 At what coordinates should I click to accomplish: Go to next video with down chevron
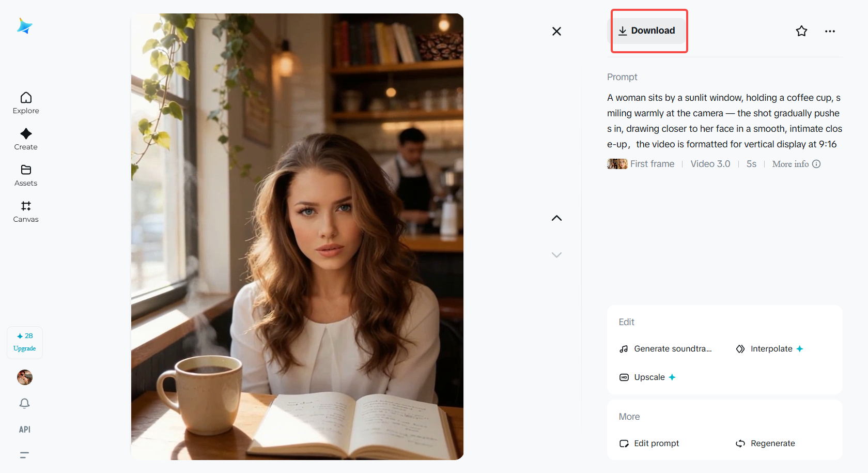coord(556,255)
